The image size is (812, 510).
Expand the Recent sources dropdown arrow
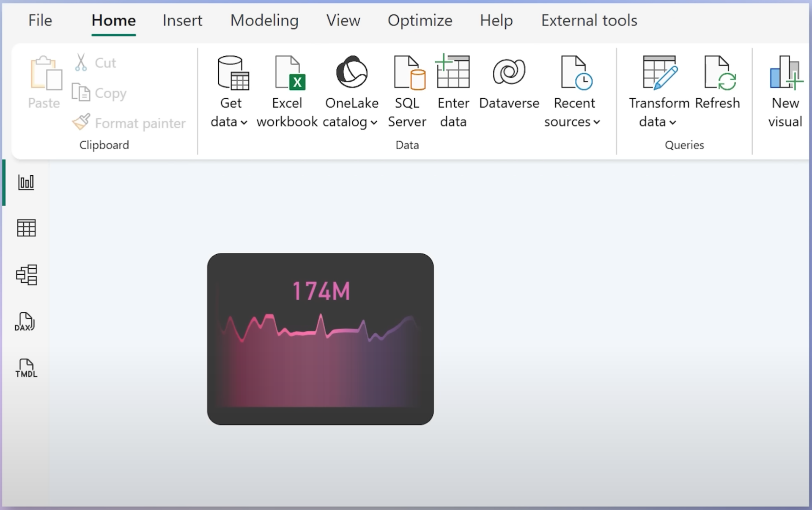596,122
